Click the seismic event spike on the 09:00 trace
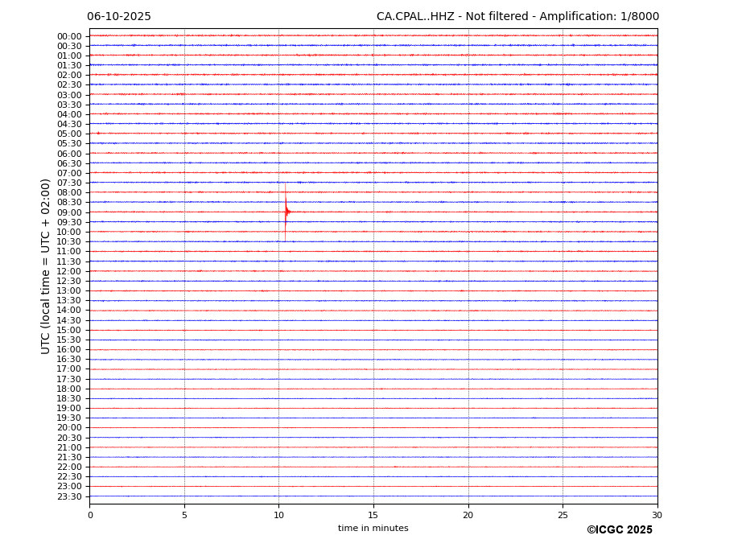Image resolution: width=746 pixels, height=560 pixels. [286, 212]
